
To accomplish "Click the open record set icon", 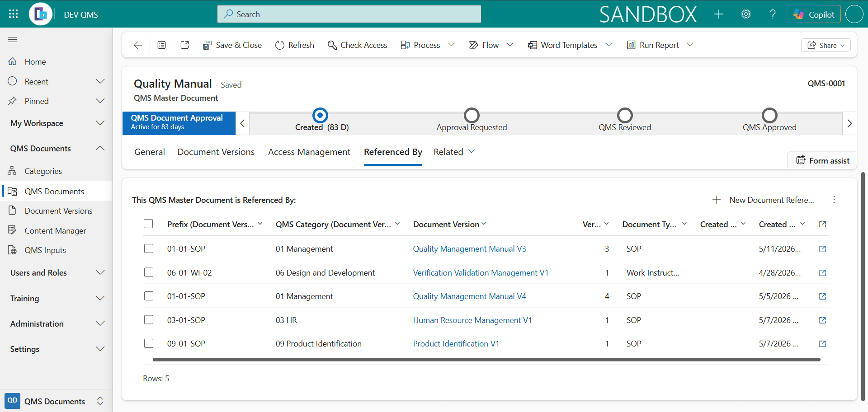I will (161, 45).
